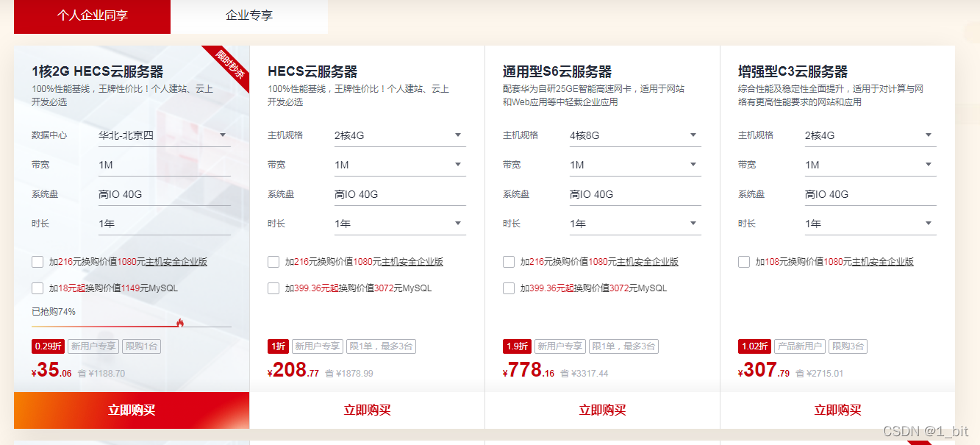Viewport: 980px width, 445px height.
Task: Check 加216元 主机安全 box in 1核2G HECS card
Action: (x=37, y=262)
